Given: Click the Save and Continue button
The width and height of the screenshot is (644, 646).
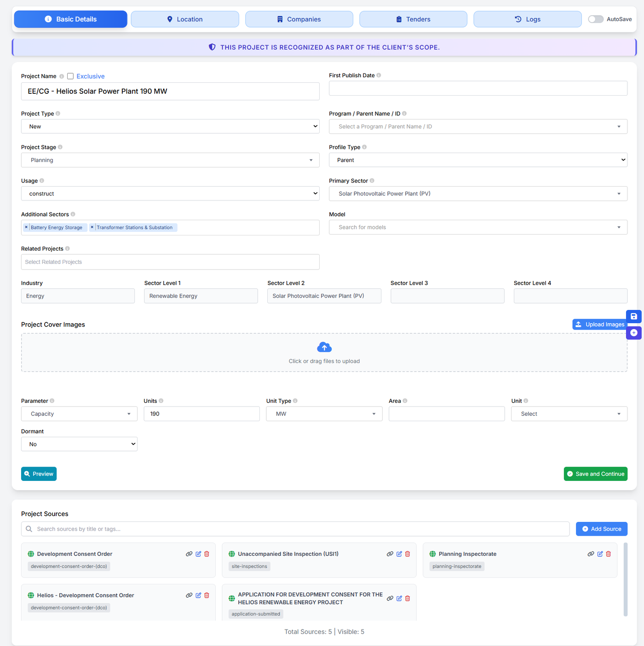Looking at the screenshot, I should point(595,474).
